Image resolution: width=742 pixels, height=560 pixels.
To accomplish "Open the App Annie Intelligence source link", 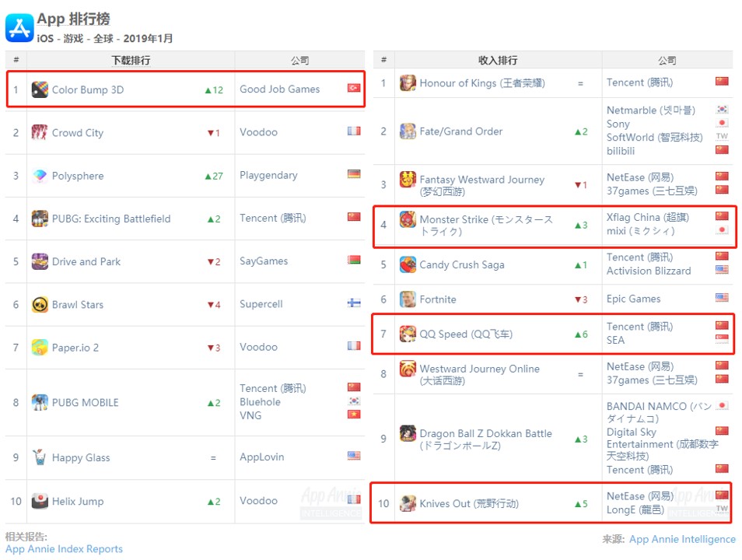I will pos(682,539).
